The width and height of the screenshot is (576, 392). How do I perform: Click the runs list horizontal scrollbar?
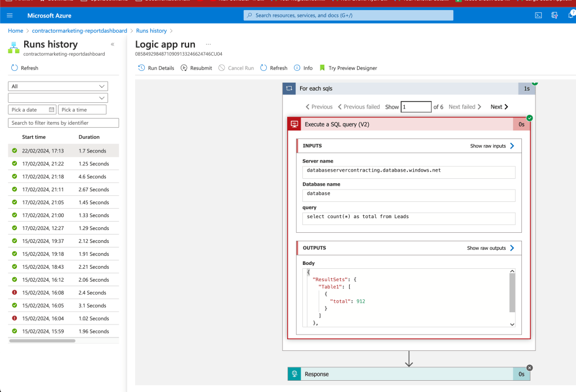coord(42,341)
